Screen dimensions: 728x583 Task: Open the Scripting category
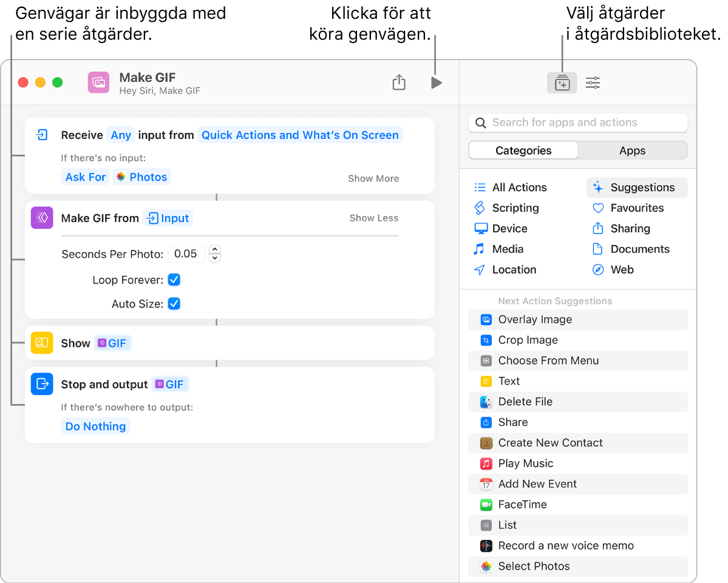pyautogui.click(x=506, y=208)
